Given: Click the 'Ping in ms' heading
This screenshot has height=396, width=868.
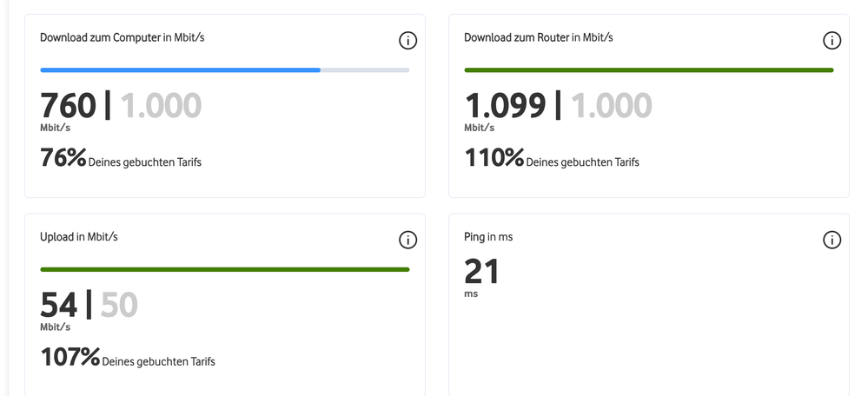Looking at the screenshot, I should [x=488, y=237].
